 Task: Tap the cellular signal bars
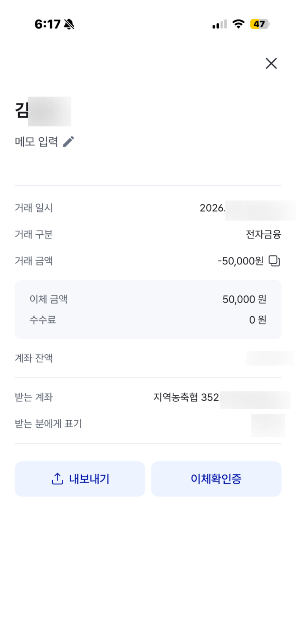coord(220,24)
